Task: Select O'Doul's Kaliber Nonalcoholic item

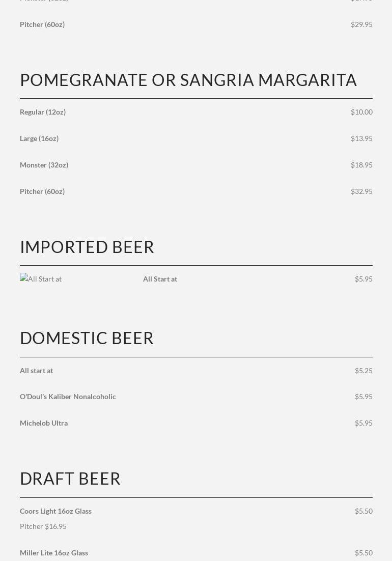Action: click(68, 397)
